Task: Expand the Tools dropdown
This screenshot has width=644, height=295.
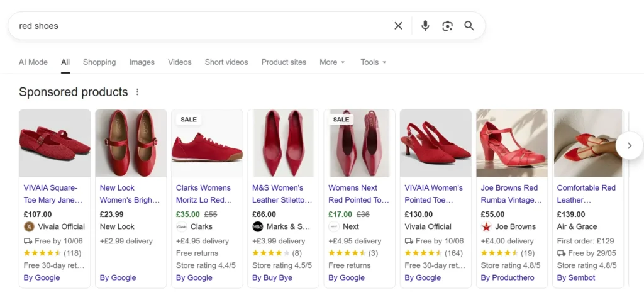Action: click(x=374, y=62)
